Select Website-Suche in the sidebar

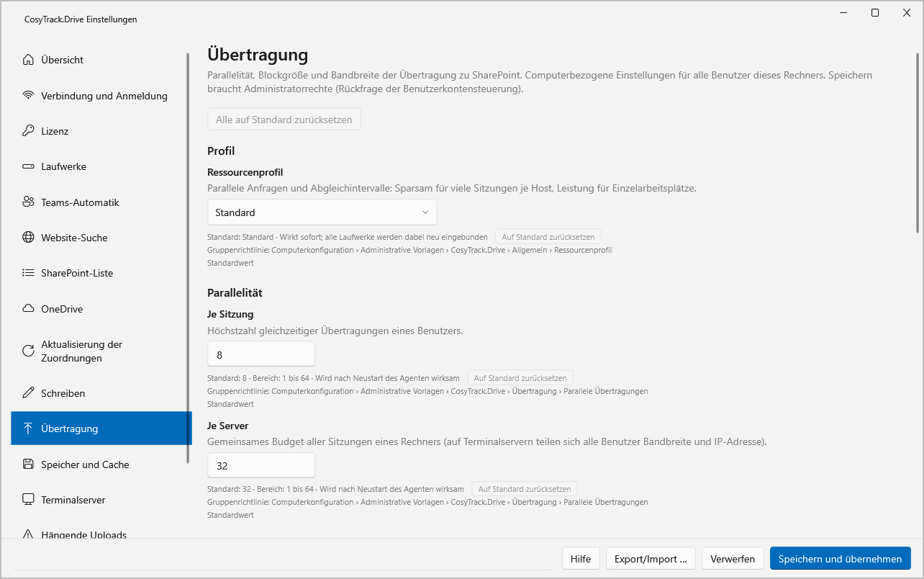101,238
